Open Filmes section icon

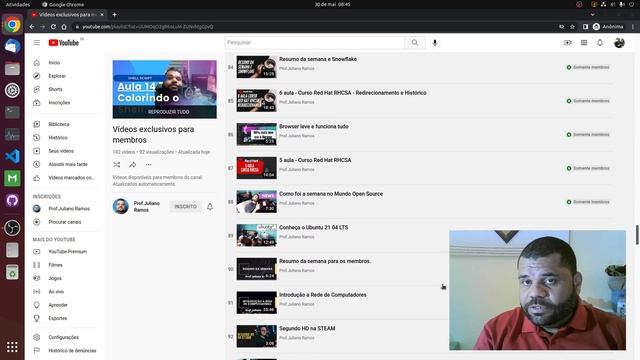pyautogui.click(x=37, y=265)
